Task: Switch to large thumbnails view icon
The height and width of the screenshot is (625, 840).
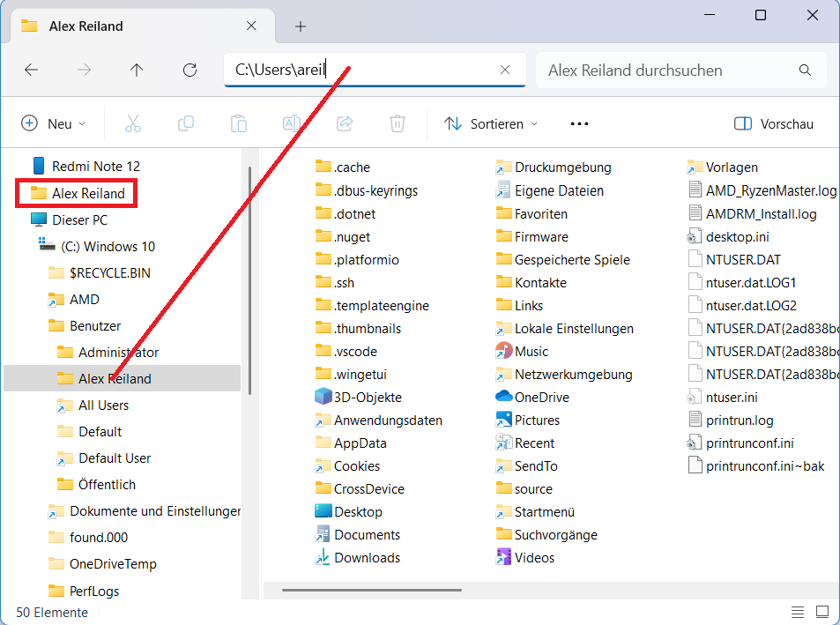Action: (x=822, y=612)
